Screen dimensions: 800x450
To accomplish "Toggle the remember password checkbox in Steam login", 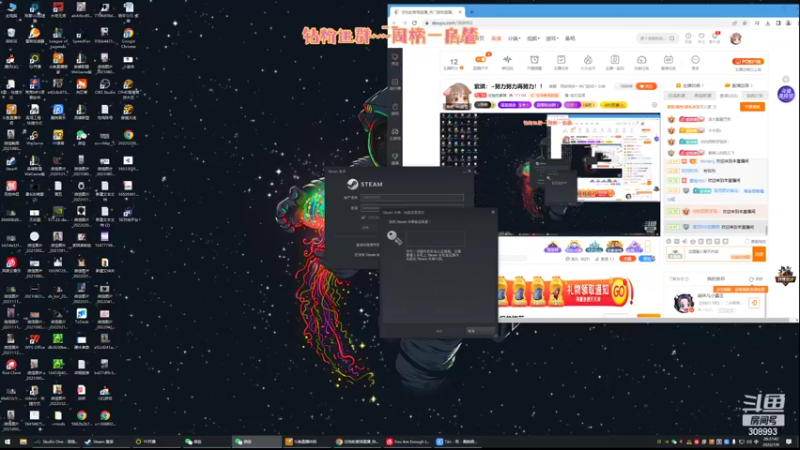I will 363,217.
